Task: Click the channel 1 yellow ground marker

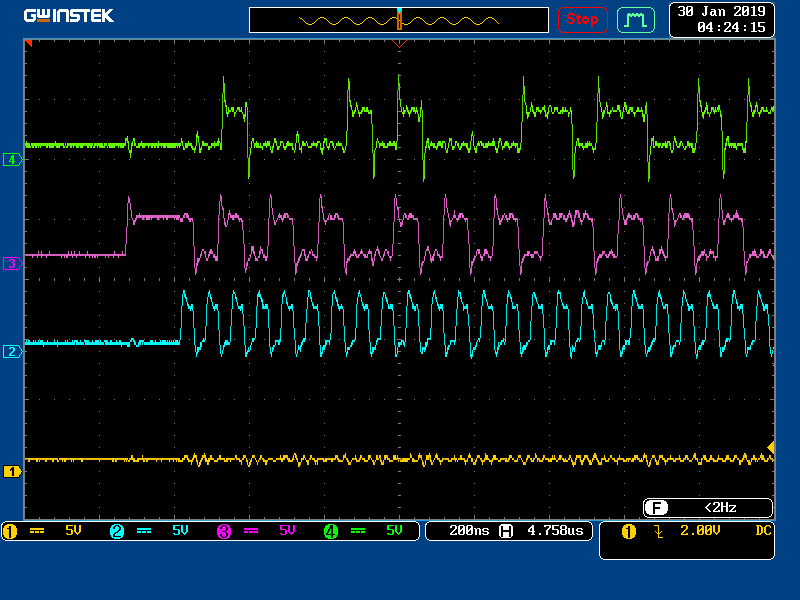Action: (12, 471)
